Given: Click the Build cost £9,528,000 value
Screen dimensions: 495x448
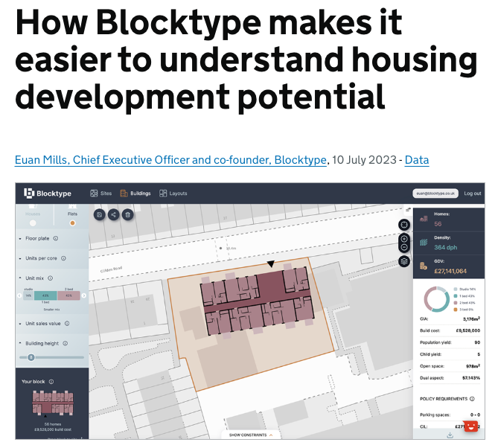Looking at the screenshot, I should click(x=468, y=331).
